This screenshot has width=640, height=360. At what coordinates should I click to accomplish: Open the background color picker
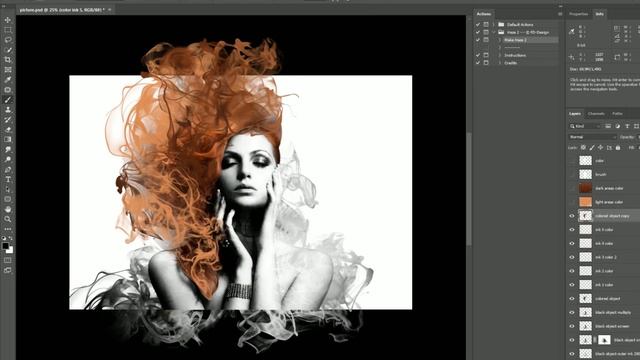pos(10,250)
